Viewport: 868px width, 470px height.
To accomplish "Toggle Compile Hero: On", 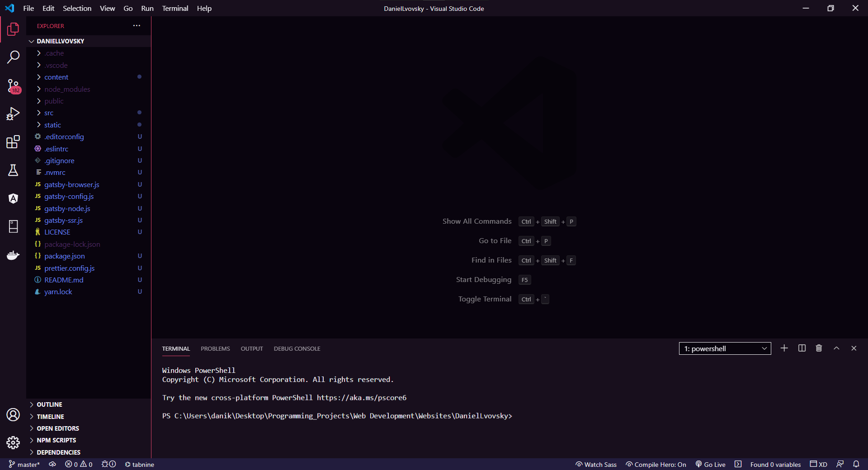I will tap(656, 464).
